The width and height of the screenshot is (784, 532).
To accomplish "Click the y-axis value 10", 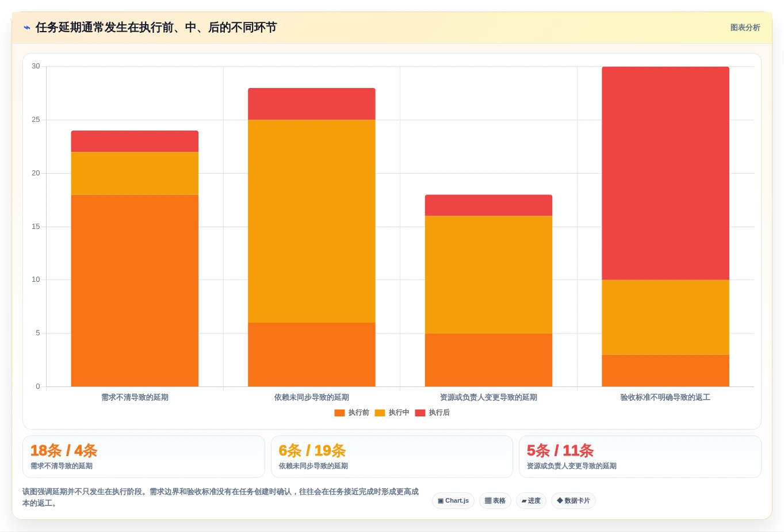I will pyautogui.click(x=36, y=280).
